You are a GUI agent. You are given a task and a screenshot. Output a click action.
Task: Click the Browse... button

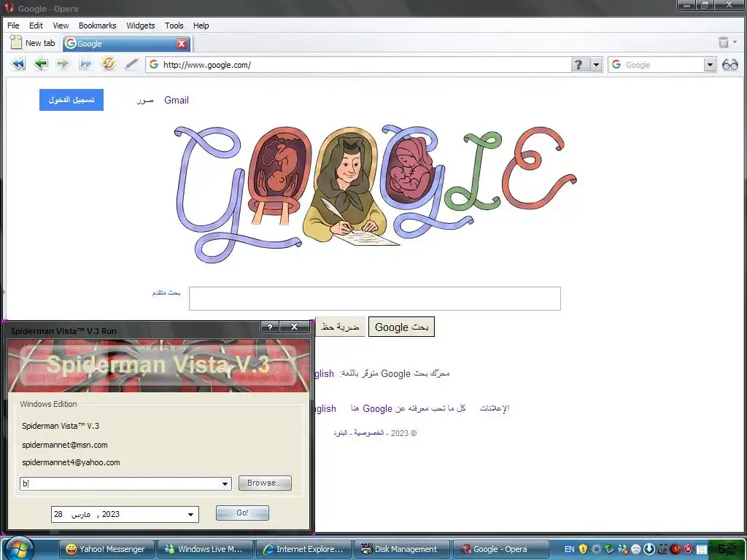[x=265, y=483]
